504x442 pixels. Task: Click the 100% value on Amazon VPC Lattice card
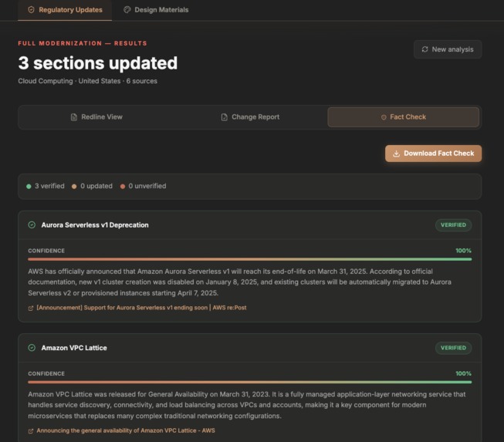[463, 373]
